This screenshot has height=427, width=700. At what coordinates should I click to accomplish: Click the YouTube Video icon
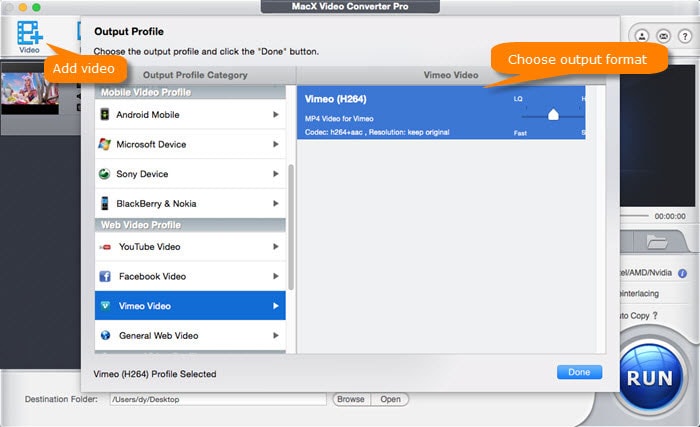tap(105, 247)
